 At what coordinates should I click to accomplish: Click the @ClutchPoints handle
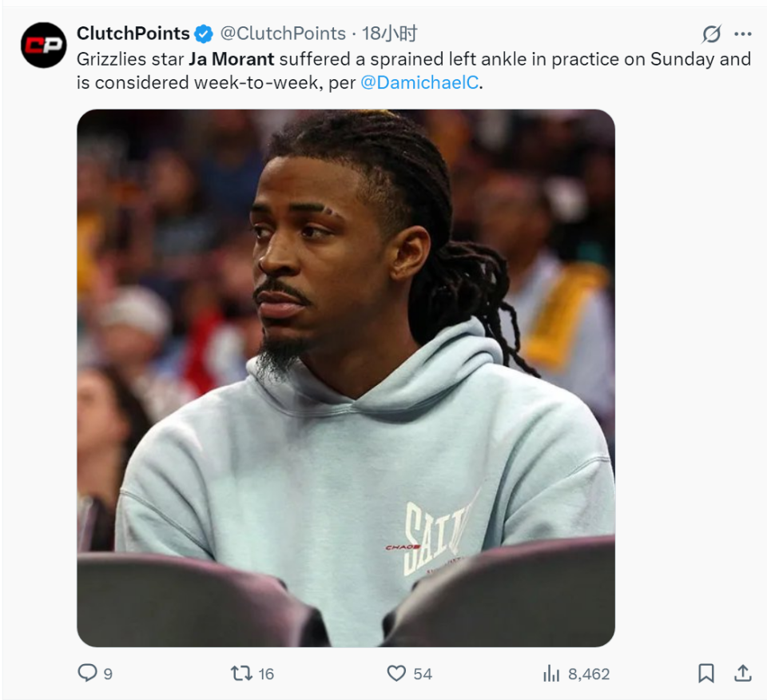pyautogui.click(x=283, y=34)
